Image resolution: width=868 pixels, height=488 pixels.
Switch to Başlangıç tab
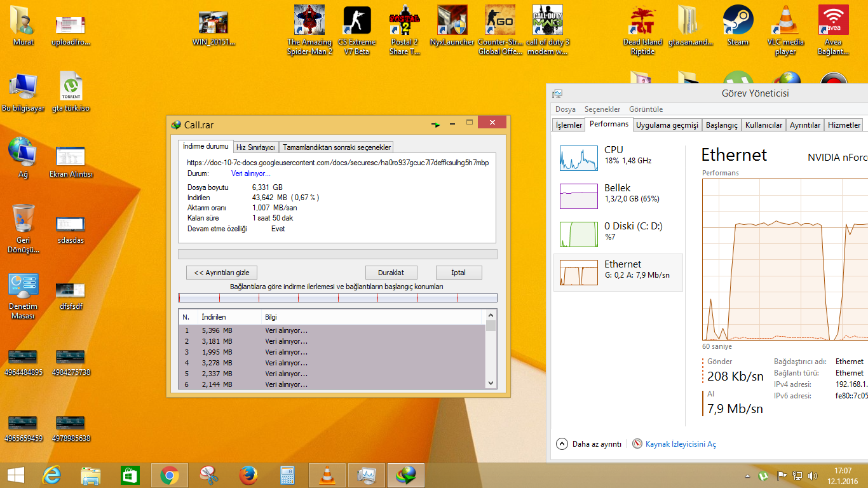(722, 125)
